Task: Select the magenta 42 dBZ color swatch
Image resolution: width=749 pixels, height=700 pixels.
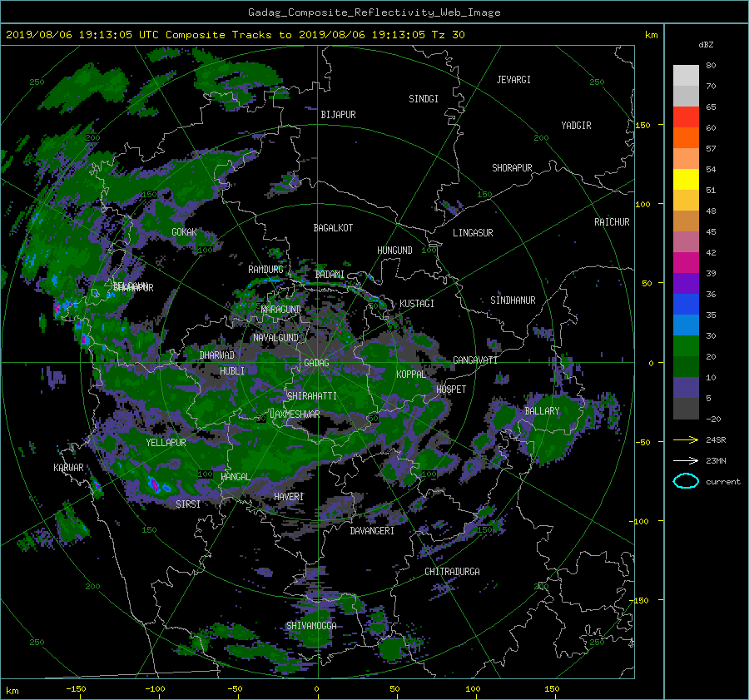Action: click(x=686, y=263)
